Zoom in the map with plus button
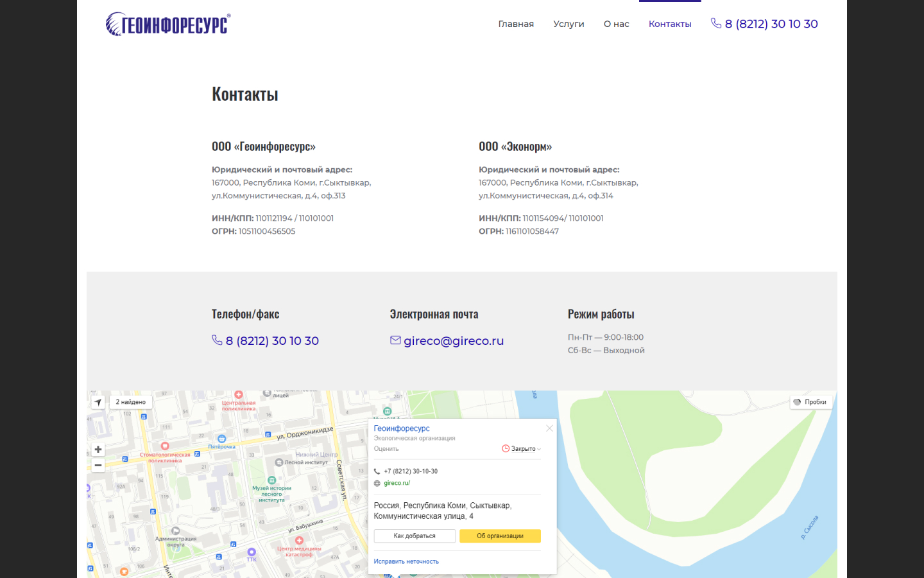Viewport: 924px width, 578px height. pos(98,450)
